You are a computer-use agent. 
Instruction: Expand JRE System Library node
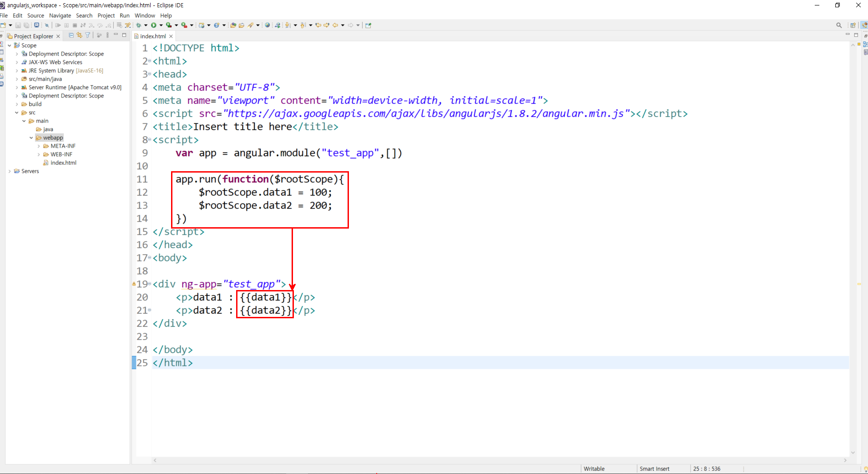(17, 71)
